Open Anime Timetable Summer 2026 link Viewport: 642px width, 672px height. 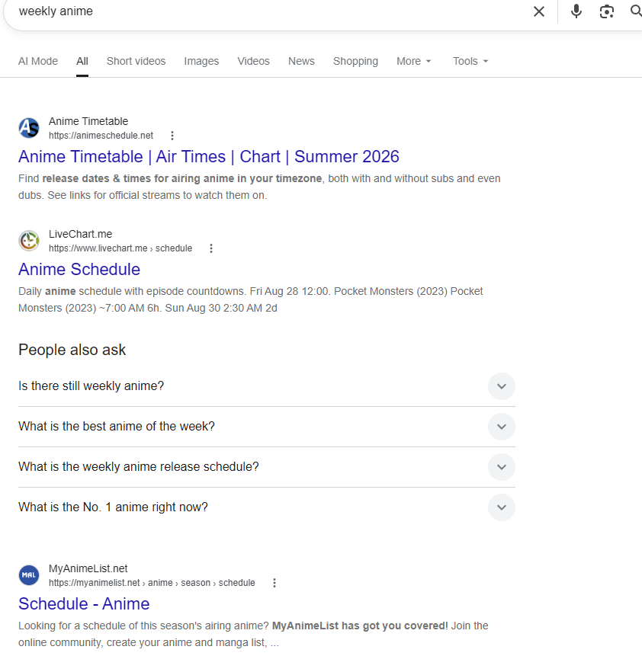click(209, 157)
